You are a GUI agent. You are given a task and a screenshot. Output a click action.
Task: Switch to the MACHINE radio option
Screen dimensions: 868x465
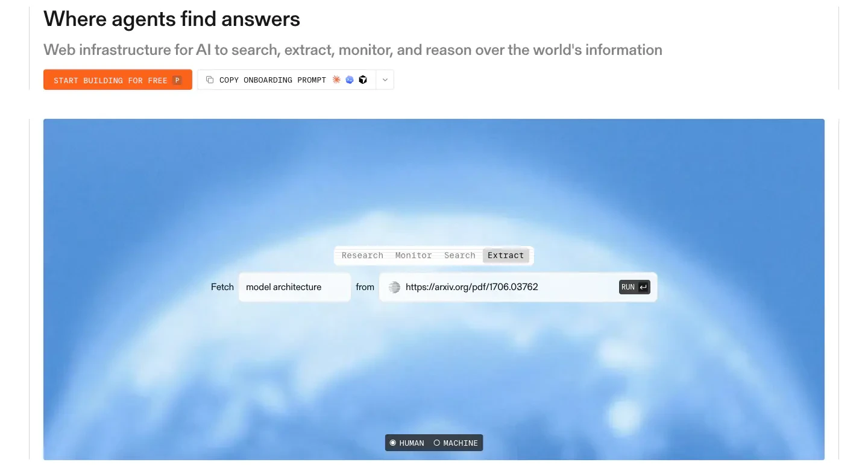(456, 443)
